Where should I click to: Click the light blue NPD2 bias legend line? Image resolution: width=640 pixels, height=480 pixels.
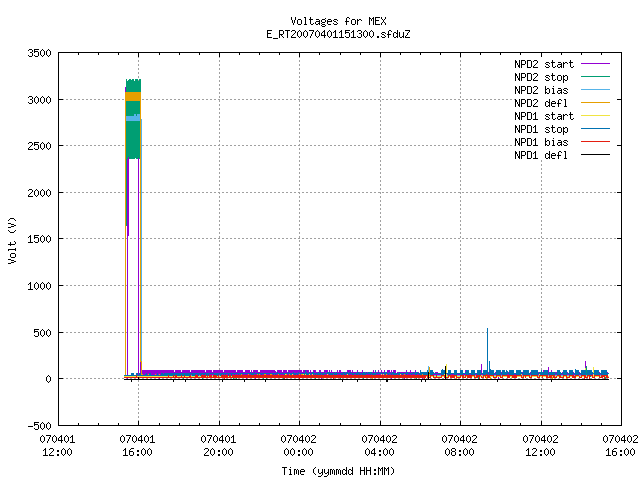pyautogui.click(x=596, y=90)
